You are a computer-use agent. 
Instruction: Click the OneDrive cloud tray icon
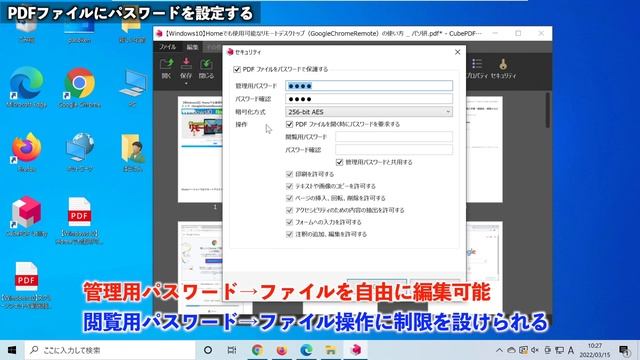coord(511,350)
